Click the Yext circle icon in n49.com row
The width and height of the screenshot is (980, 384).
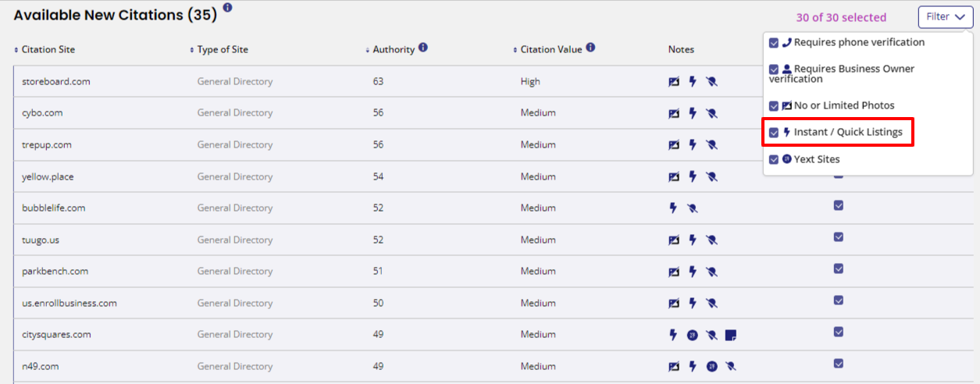click(711, 366)
